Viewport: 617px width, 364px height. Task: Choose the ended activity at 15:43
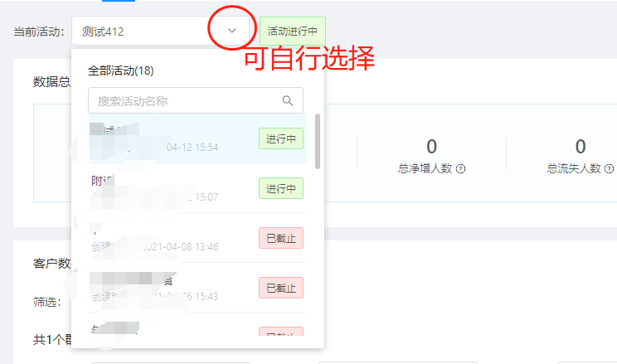tap(197, 288)
